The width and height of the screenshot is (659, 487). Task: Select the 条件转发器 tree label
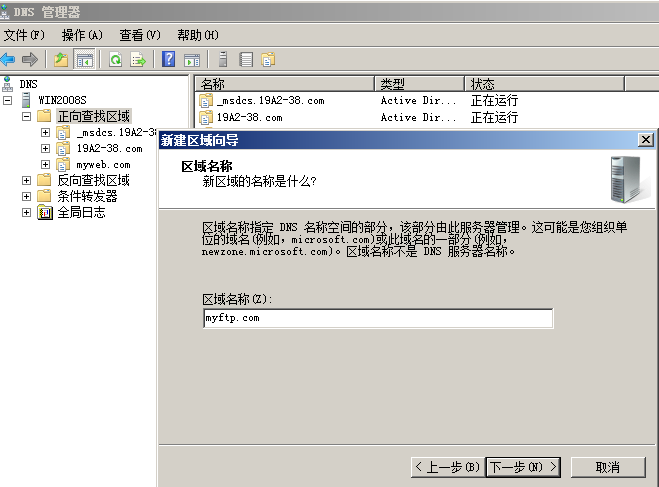[x=87, y=196]
